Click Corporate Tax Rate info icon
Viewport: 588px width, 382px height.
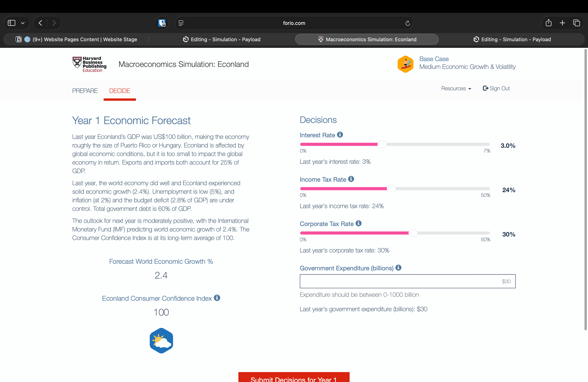359,223
